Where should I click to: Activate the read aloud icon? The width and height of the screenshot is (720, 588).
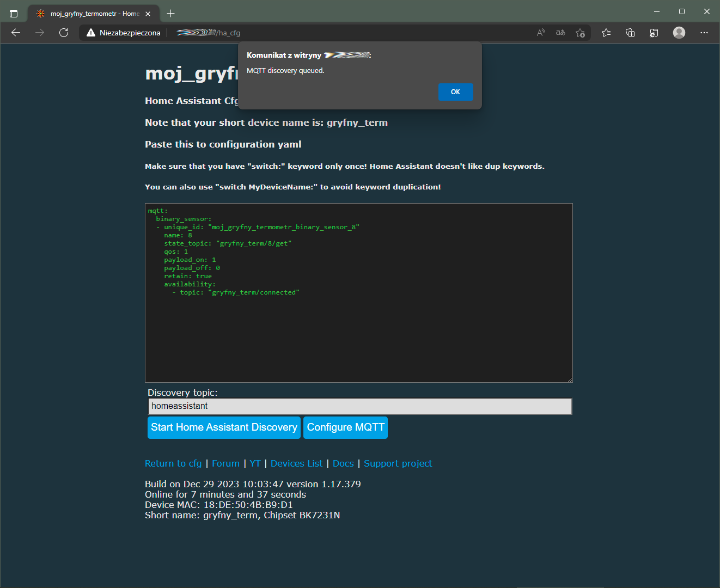point(541,33)
